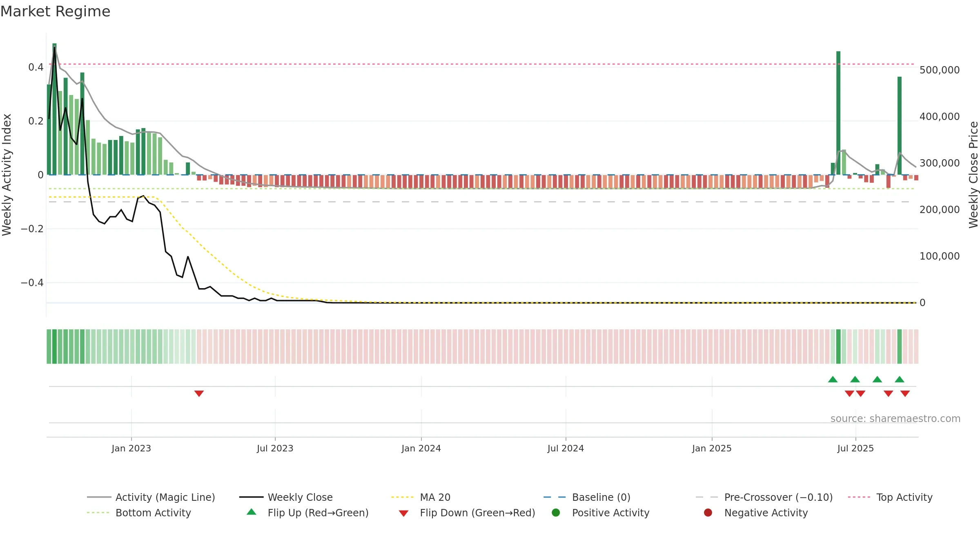Click the 0.2 activity axis tick label
Viewport: 980px width, 551px height.
click(36, 121)
